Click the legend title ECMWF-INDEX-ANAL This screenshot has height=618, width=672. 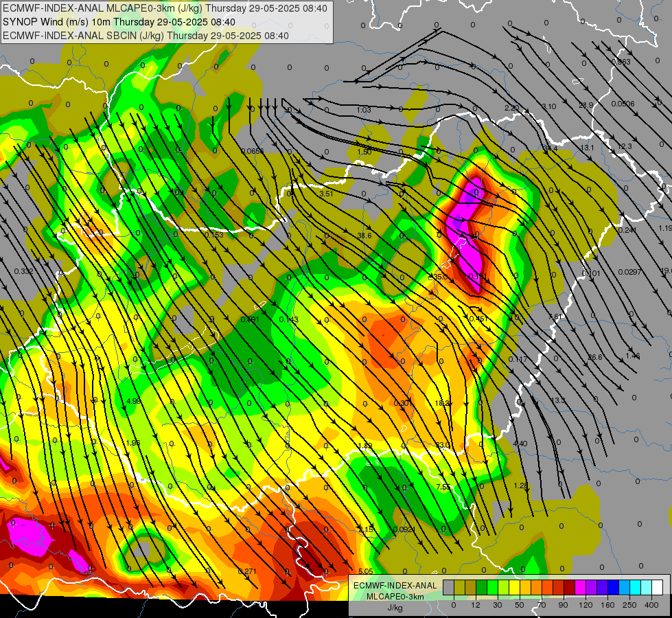[x=395, y=586]
